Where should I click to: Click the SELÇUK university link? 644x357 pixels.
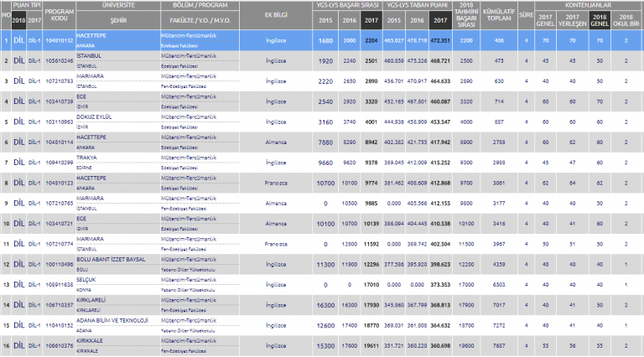coord(87,280)
